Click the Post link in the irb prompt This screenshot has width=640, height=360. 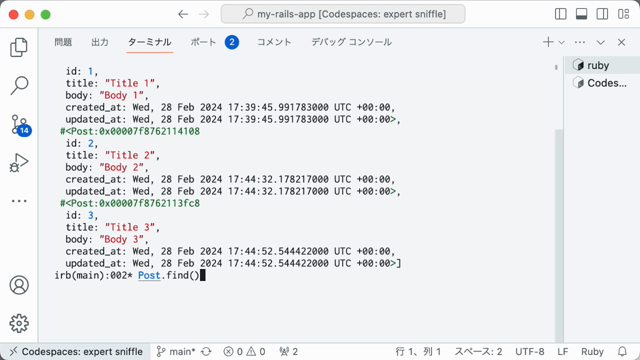point(149,276)
